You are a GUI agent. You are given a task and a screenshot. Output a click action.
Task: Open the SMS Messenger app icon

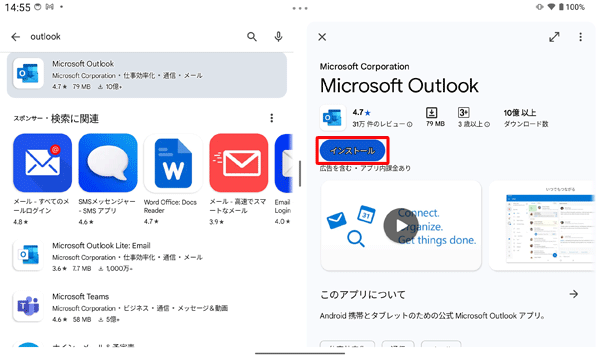coord(108,163)
